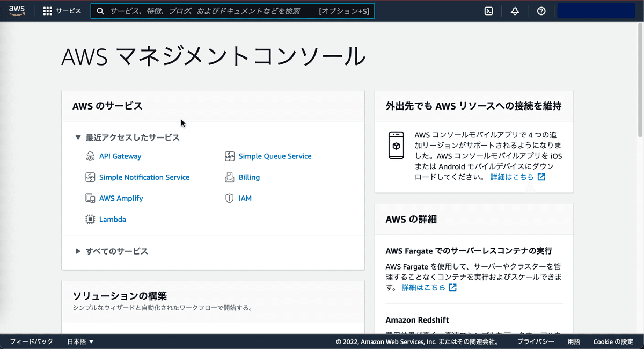The image size is (644, 349).
Task: Click the IAM shield icon
Action: [x=230, y=198]
